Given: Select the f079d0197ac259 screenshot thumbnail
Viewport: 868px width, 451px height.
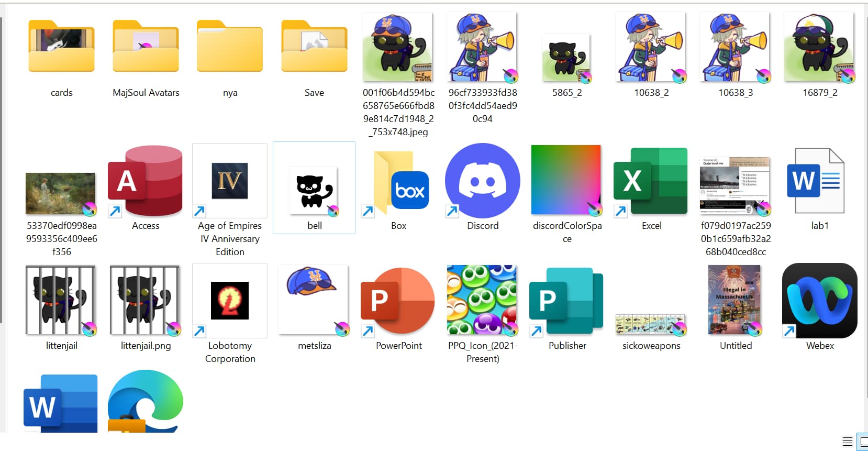Looking at the screenshot, I should click(736, 186).
